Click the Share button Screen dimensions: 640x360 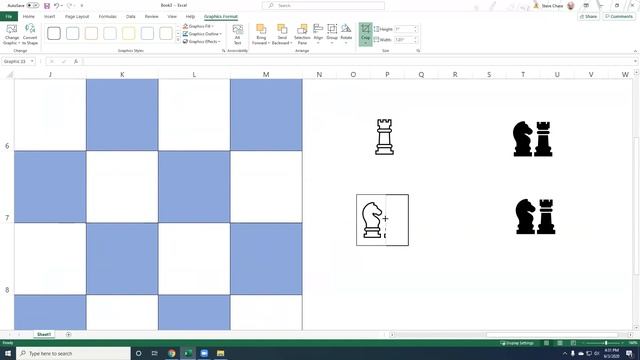click(588, 16)
